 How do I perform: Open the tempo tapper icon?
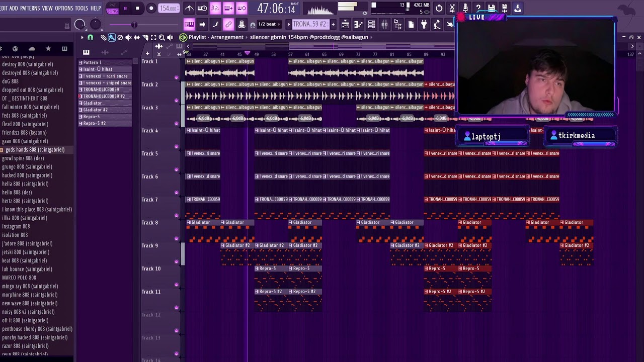tap(437, 24)
